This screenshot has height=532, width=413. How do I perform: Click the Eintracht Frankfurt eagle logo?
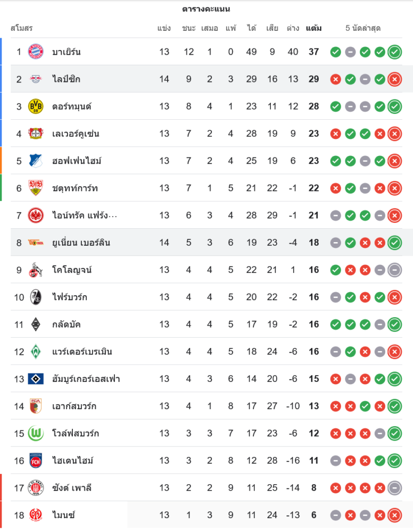[35, 215]
